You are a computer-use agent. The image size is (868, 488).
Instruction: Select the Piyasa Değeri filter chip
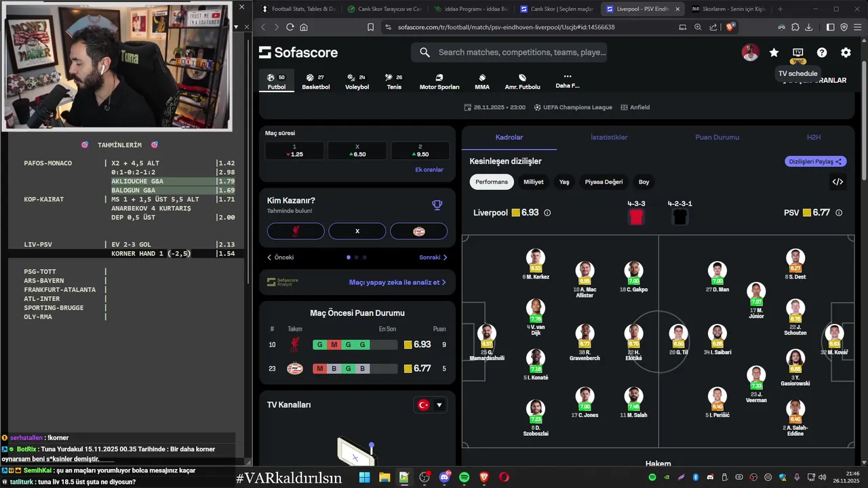pyautogui.click(x=604, y=182)
